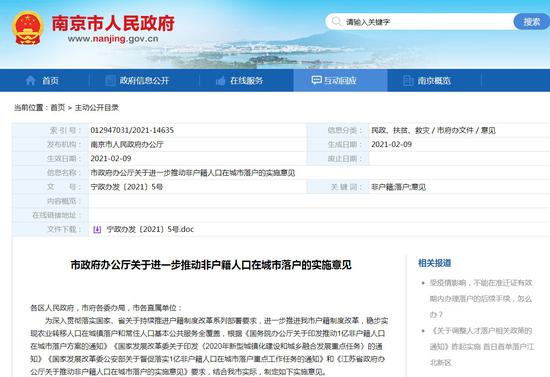Click the article heading 市政府办公厅关于进一步推动非户籍人口

tap(211, 265)
